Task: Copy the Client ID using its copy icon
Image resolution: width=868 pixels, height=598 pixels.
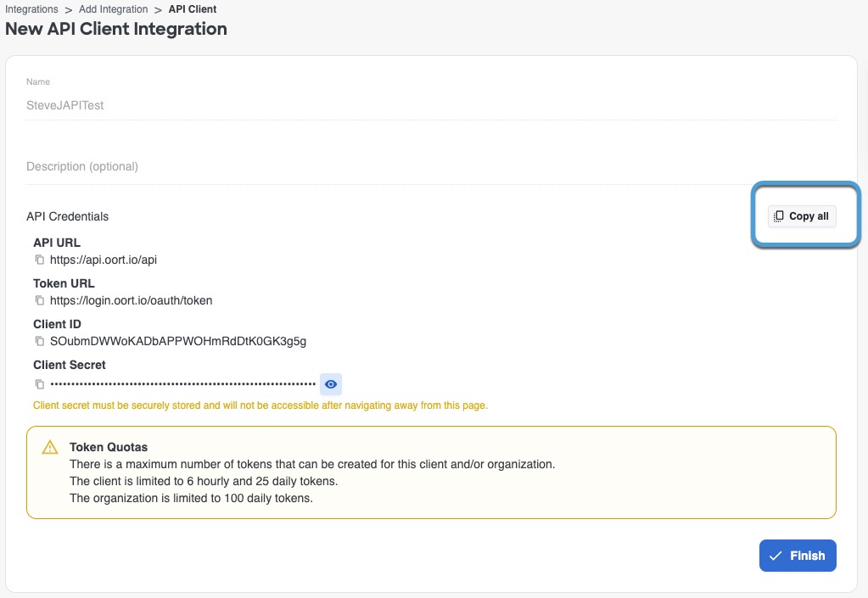Action: pos(39,341)
